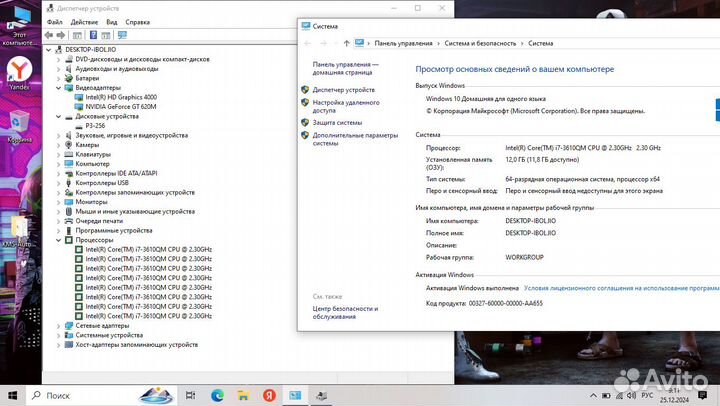Select Контроллеры IDE ATA/ATAPI
720x406 pixels.
116,173
